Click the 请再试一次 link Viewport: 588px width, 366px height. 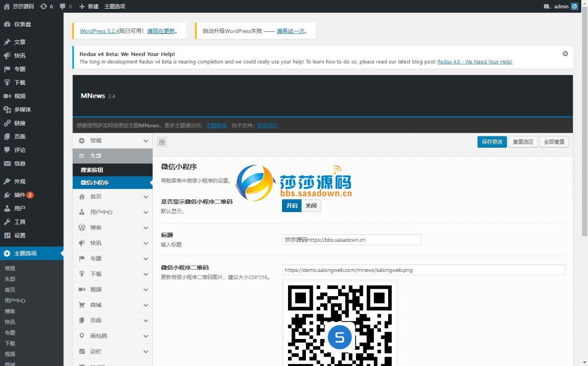pyautogui.click(x=290, y=31)
